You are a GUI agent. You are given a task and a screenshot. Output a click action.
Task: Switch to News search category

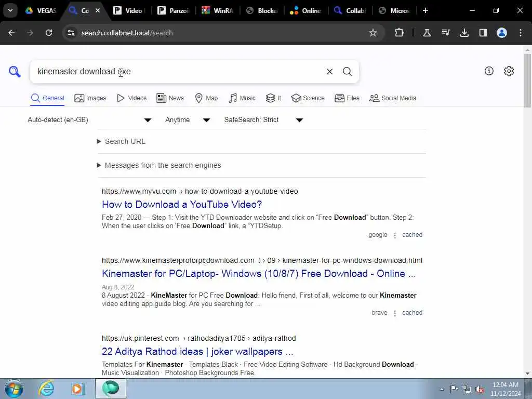click(170, 98)
